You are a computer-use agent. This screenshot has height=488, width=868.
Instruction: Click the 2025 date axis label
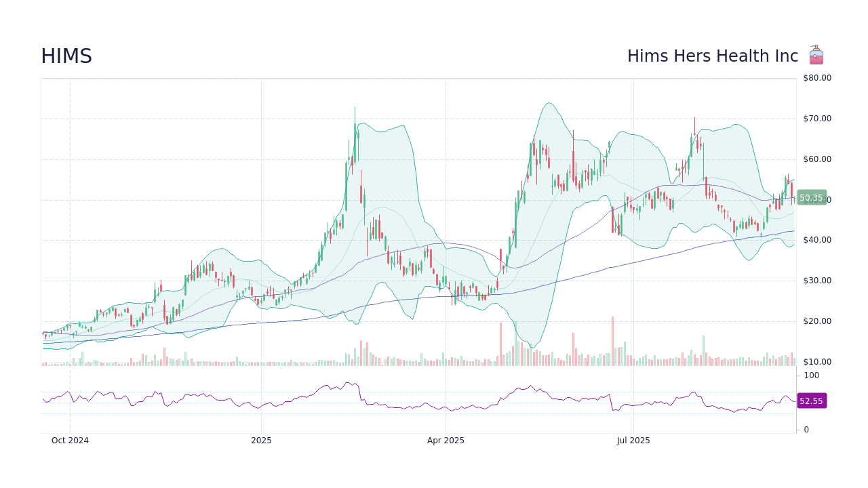(x=261, y=441)
